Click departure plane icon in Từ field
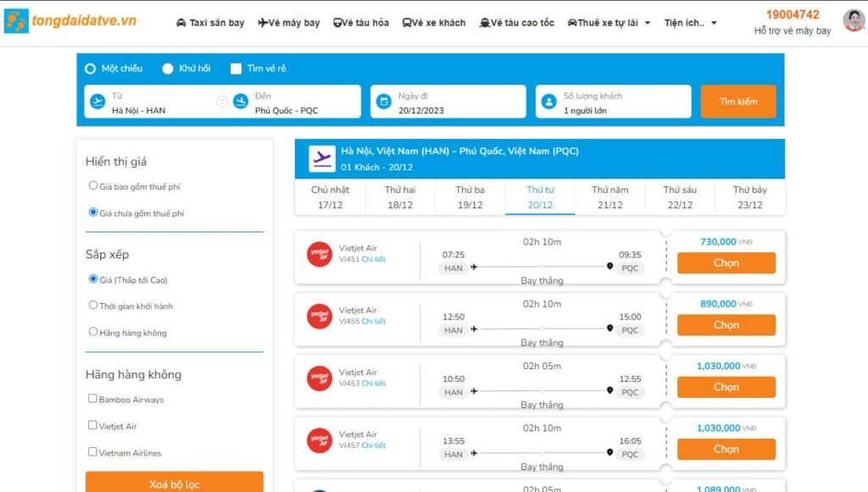This screenshot has width=868, height=492. pos(97,102)
